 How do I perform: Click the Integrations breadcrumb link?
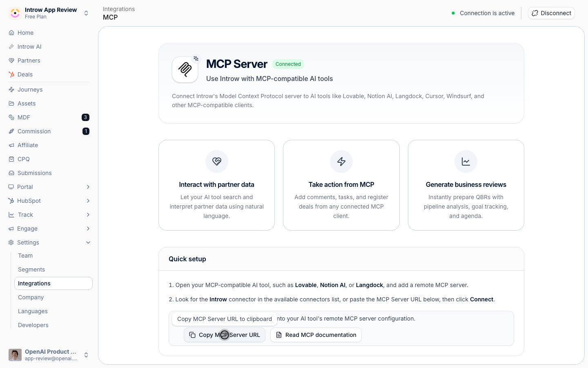(x=119, y=9)
